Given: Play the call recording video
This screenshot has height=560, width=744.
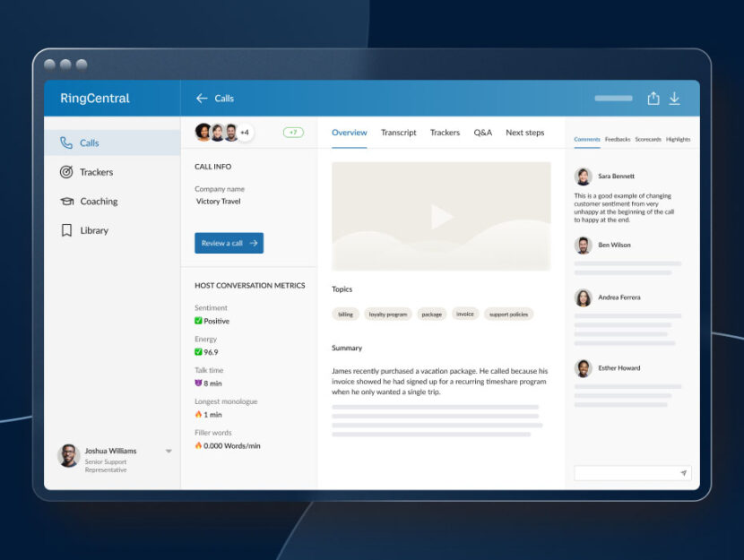Looking at the screenshot, I should pos(441,215).
